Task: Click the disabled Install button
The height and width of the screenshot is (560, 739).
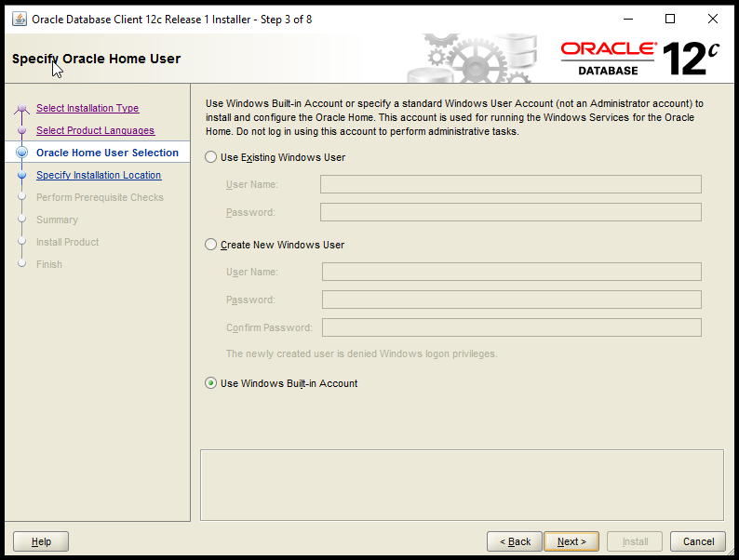Action: 635,541
